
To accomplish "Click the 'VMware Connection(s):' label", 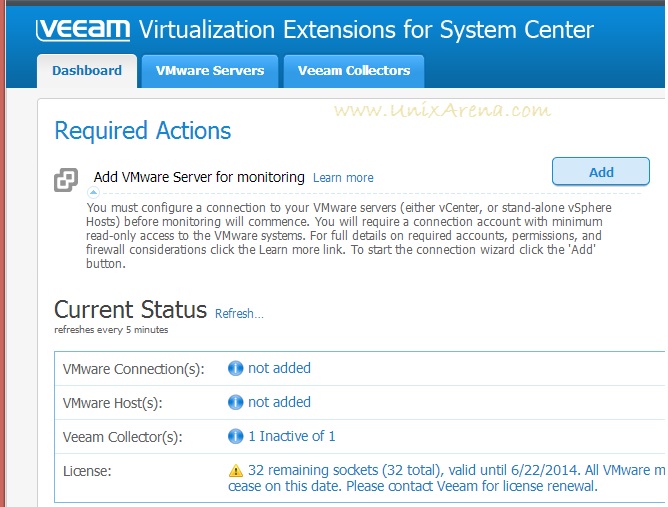I will coord(133,369).
